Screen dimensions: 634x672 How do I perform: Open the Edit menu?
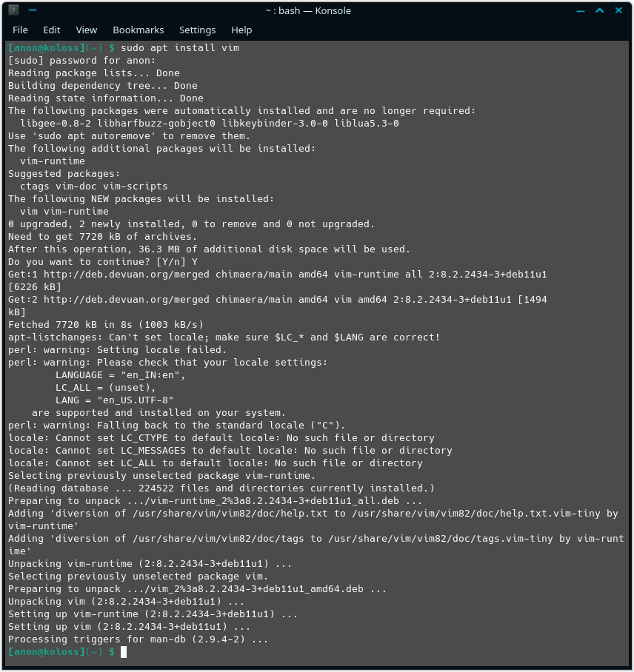51,30
